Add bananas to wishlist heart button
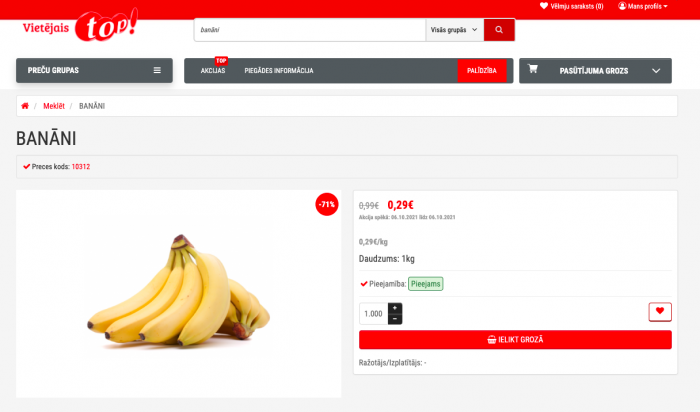This screenshot has height=412, width=700. (660, 312)
